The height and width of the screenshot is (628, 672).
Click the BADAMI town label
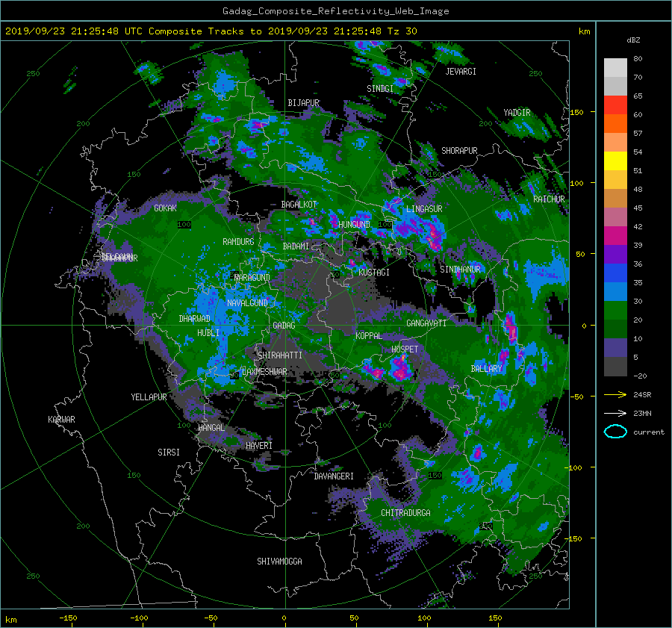point(296,246)
